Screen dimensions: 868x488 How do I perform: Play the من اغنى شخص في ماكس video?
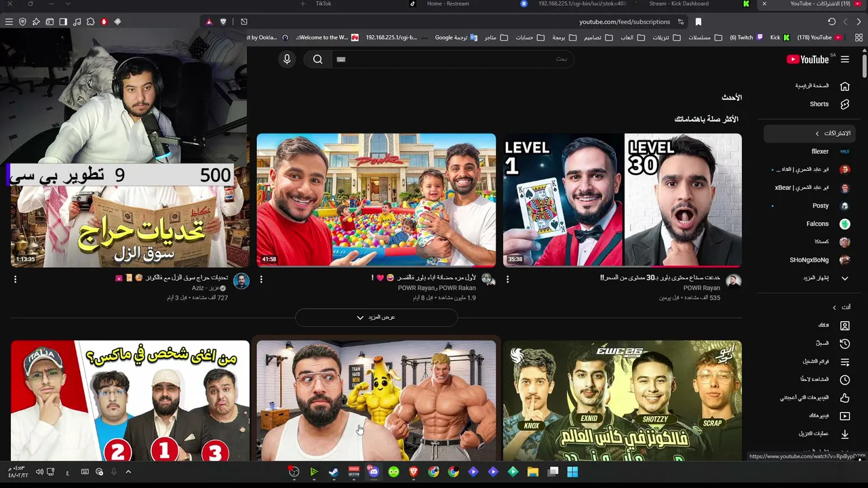click(x=130, y=401)
